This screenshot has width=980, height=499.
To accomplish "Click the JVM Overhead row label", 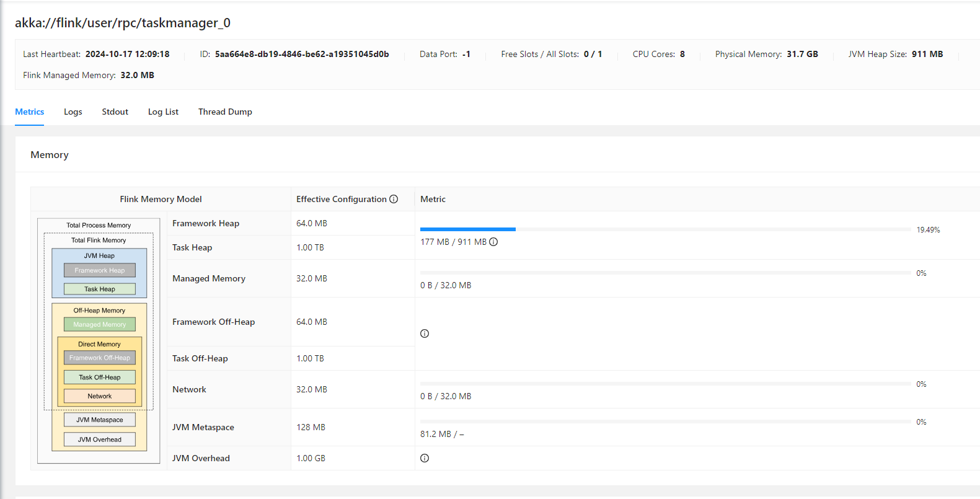I will (201, 458).
